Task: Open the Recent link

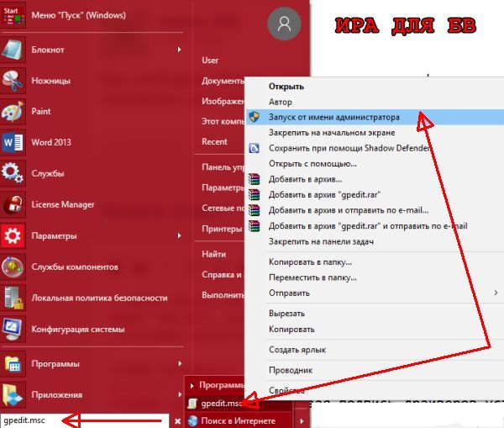Action: [214, 141]
